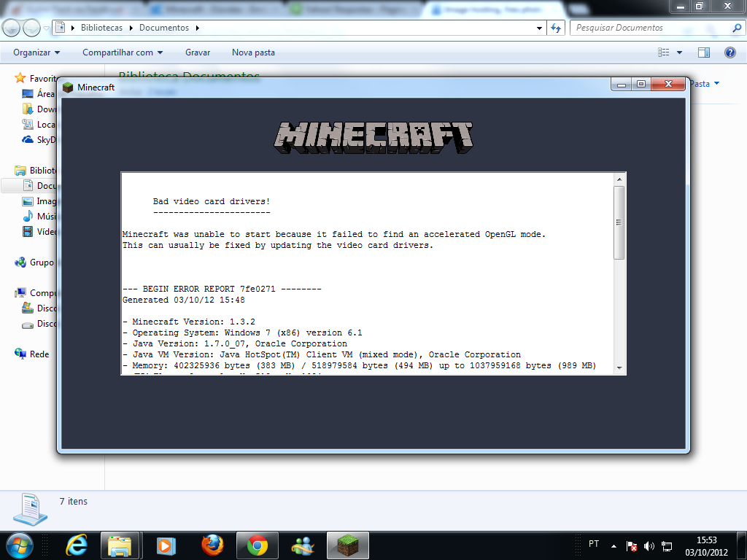This screenshot has height=560, width=747.
Task: Click Bibliotecas in the address breadcrumb
Action: 100,28
